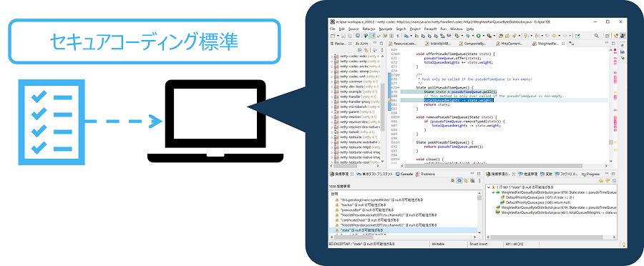This screenshot has width=644, height=266.
Task: Click the tip lightbulb icon in status bar
Action: [623, 244]
